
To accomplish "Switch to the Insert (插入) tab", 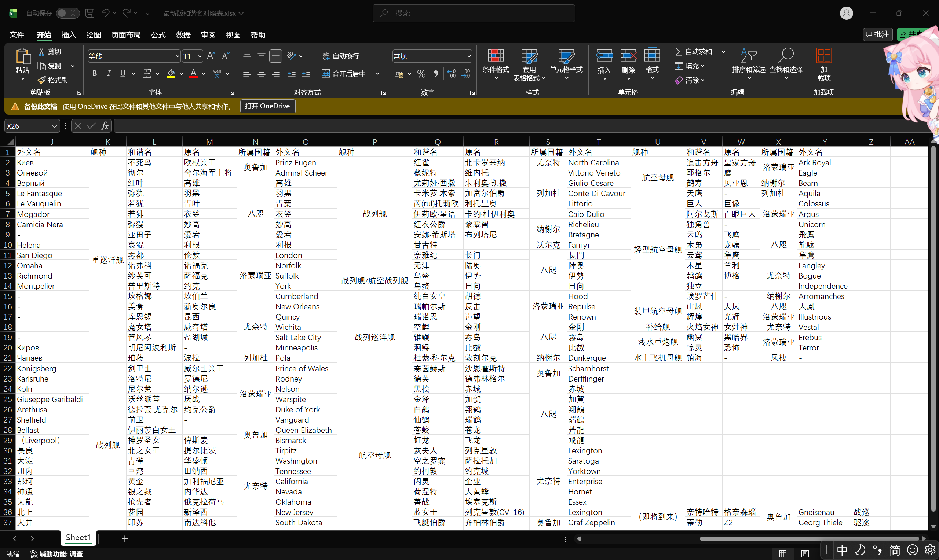I will click(68, 35).
